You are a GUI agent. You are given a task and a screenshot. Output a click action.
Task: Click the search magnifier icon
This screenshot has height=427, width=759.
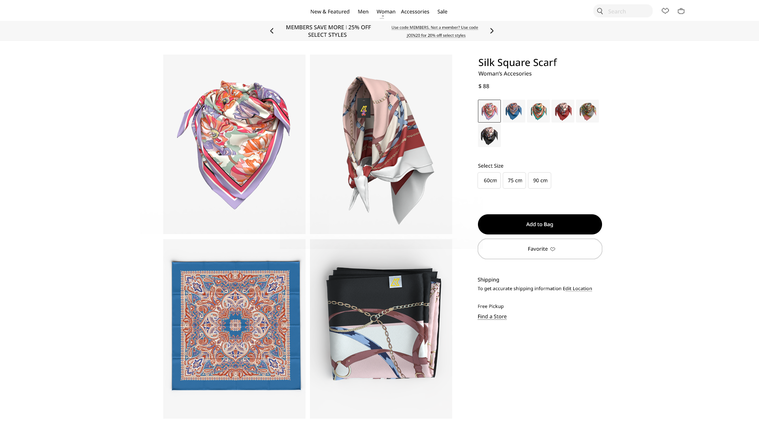600,11
